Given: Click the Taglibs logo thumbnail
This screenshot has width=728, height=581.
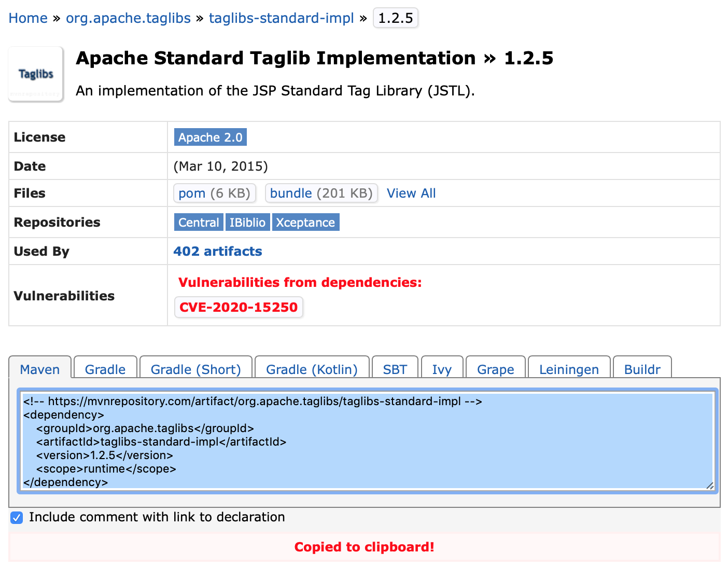Looking at the screenshot, I should coord(36,74).
